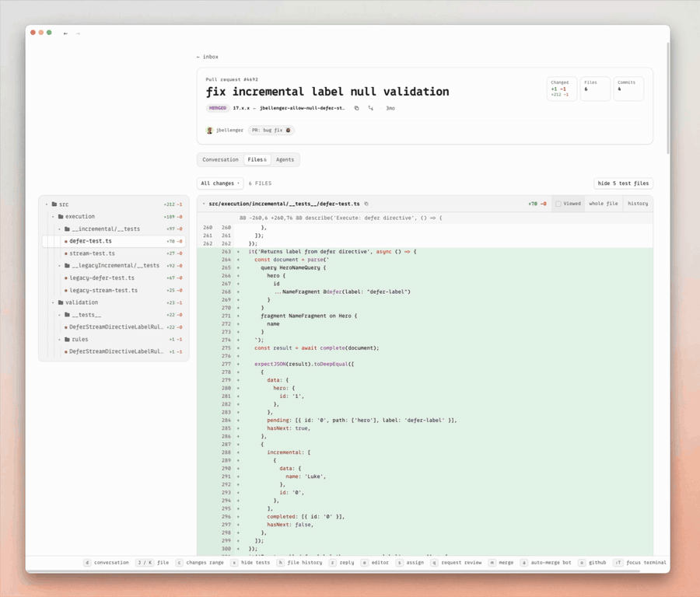The height and width of the screenshot is (597, 700).
Task: Click the vertical scrollbar on the right
Action: coord(668,98)
